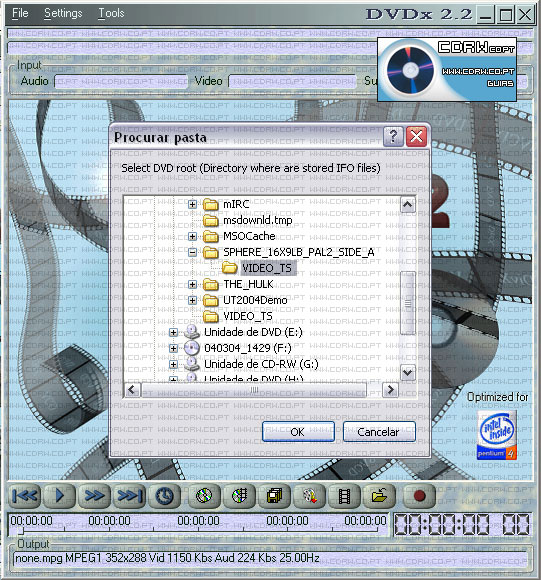Viewport: 541px width, 580px height.
Task: Expand the THE_HULK folder node
Action: [192, 284]
